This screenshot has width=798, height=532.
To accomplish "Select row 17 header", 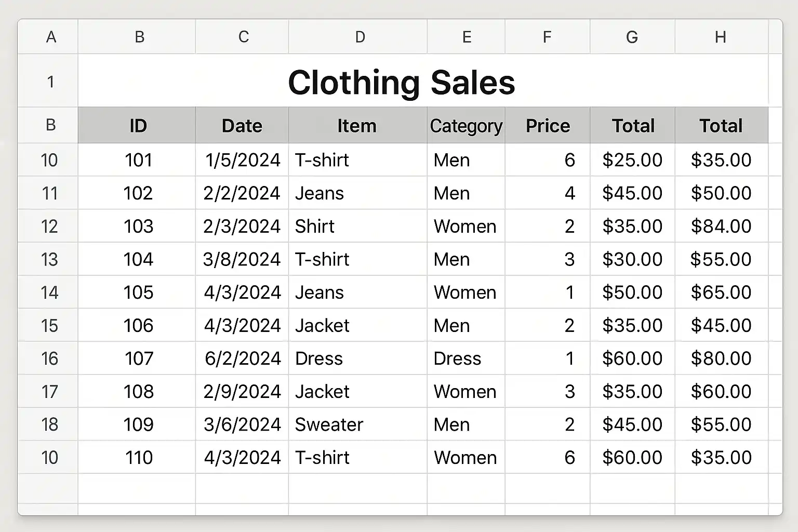I will (x=49, y=392).
